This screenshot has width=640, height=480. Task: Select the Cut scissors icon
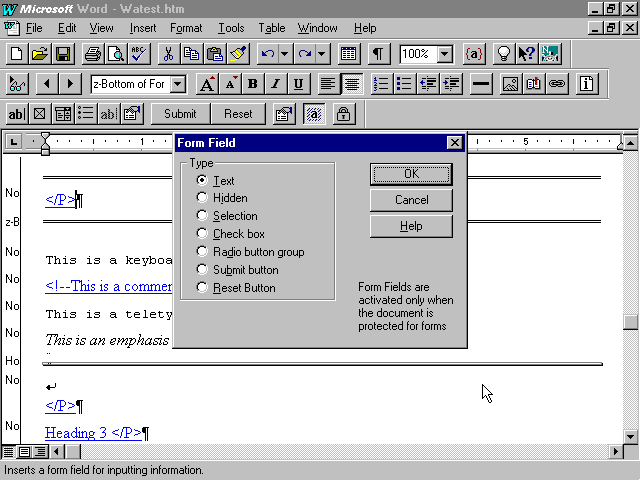click(169, 54)
